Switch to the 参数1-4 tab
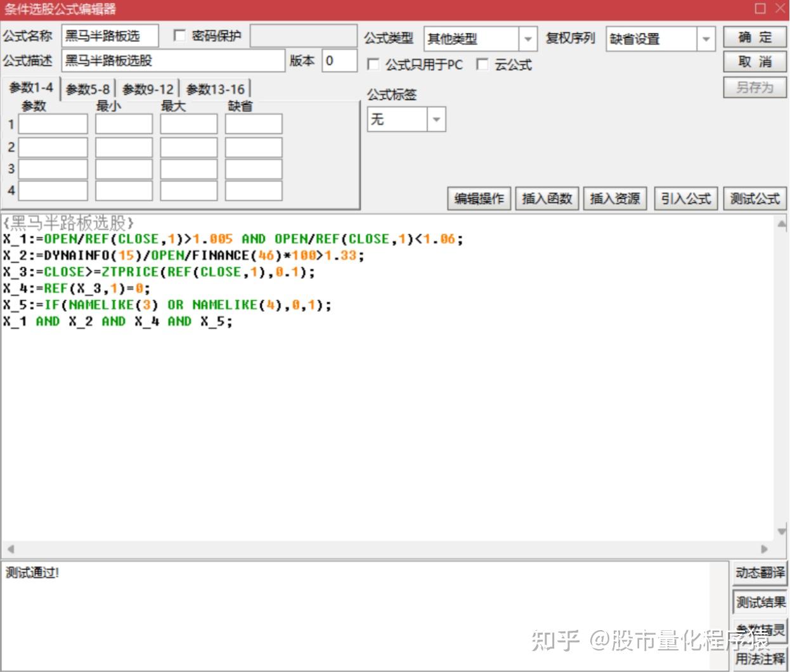 point(31,87)
